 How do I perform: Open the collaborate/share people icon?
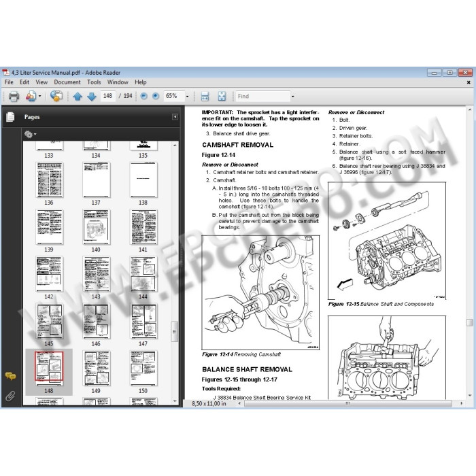[x=31, y=97]
